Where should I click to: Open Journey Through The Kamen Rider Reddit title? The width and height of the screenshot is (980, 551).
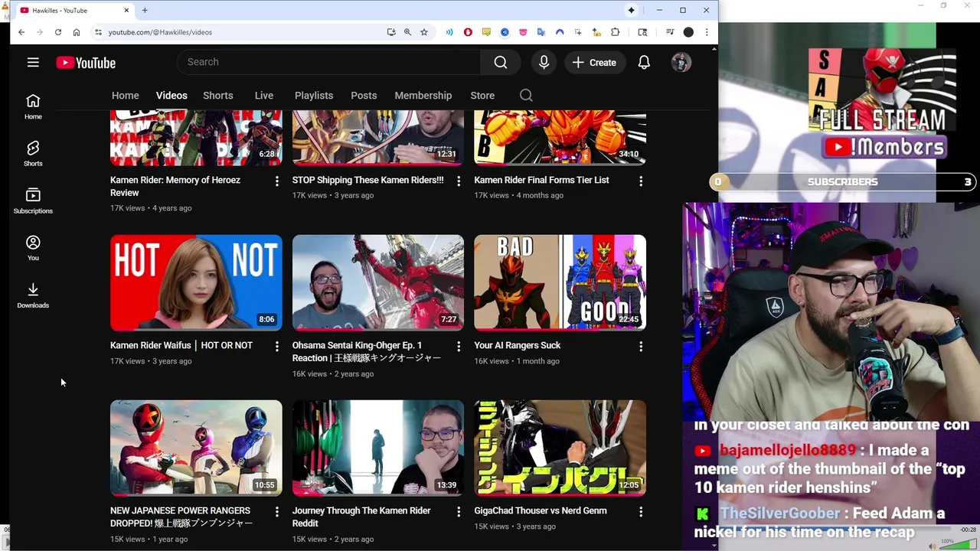click(361, 517)
